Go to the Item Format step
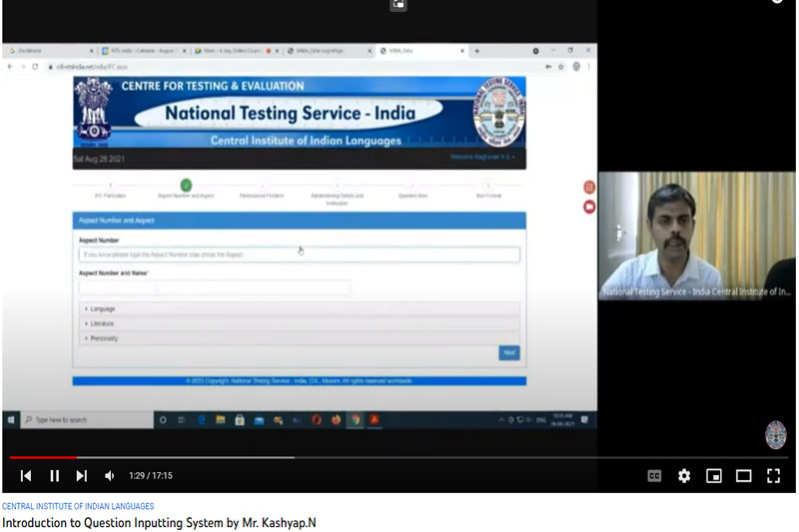The image size is (799, 532). tap(488, 190)
